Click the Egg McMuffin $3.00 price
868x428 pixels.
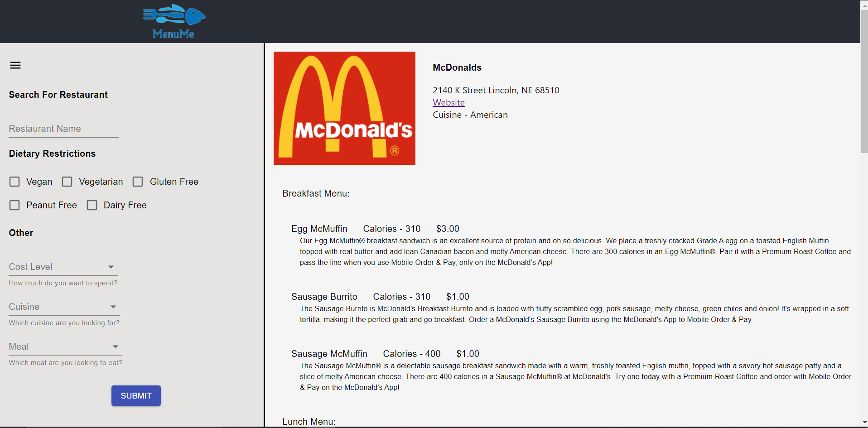pos(448,229)
